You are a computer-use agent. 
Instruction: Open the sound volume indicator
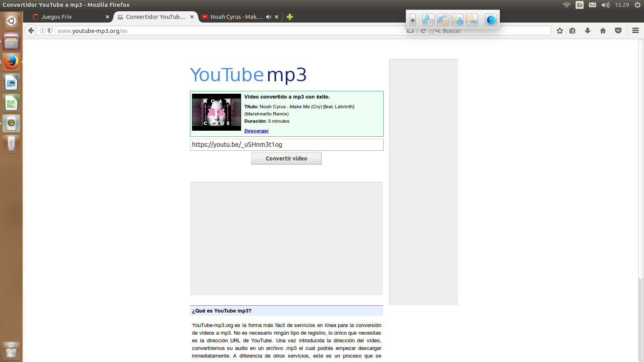pyautogui.click(x=605, y=5)
